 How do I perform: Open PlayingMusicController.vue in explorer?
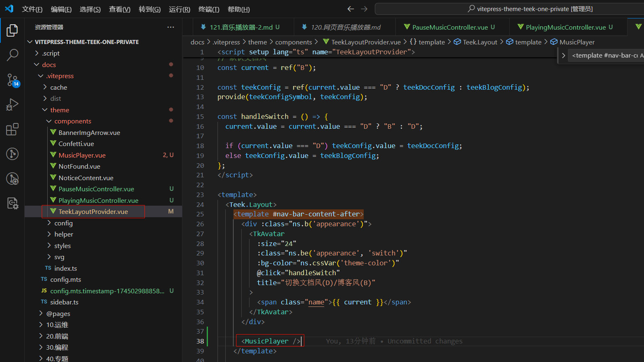(98, 200)
